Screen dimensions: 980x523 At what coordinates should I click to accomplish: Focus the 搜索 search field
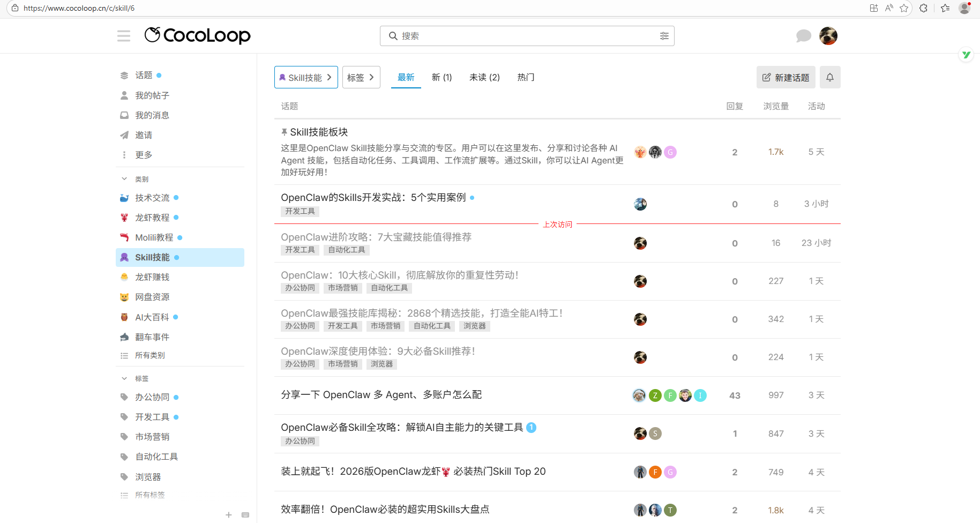point(527,36)
